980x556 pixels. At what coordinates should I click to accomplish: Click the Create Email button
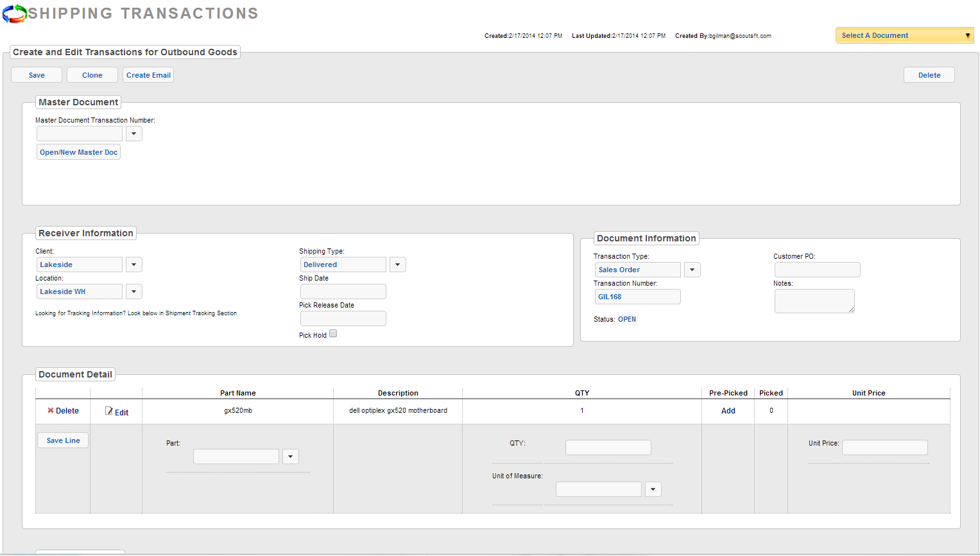coord(148,75)
